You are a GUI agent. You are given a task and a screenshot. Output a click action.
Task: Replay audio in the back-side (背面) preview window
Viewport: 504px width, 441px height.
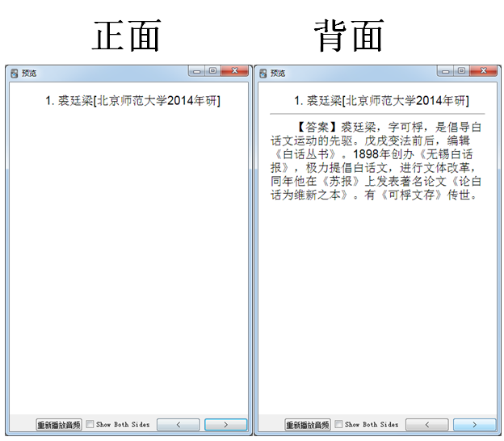[308, 425]
